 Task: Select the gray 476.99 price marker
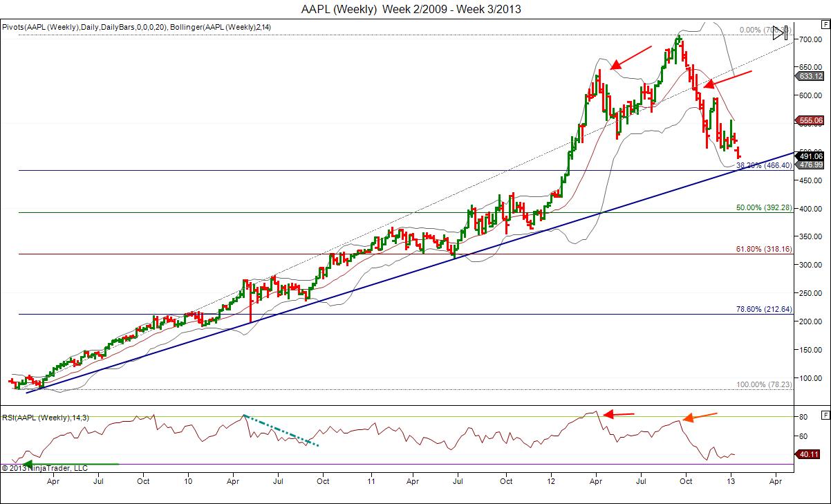tap(809, 165)
